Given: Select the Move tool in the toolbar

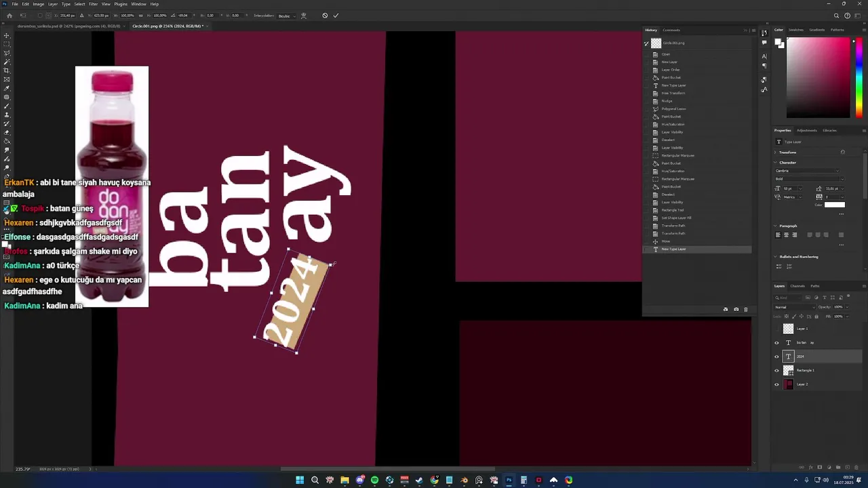Looking at the screenshot, I should pos(7,35).
